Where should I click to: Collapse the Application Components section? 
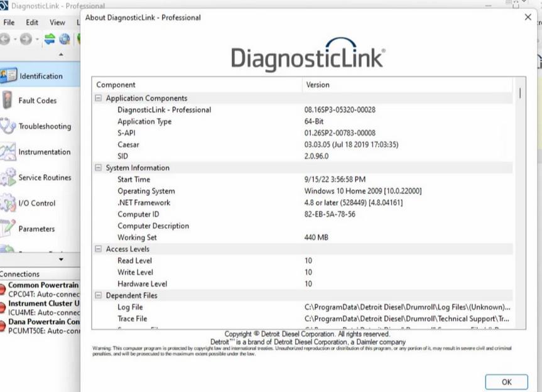[x=98, y=98]
